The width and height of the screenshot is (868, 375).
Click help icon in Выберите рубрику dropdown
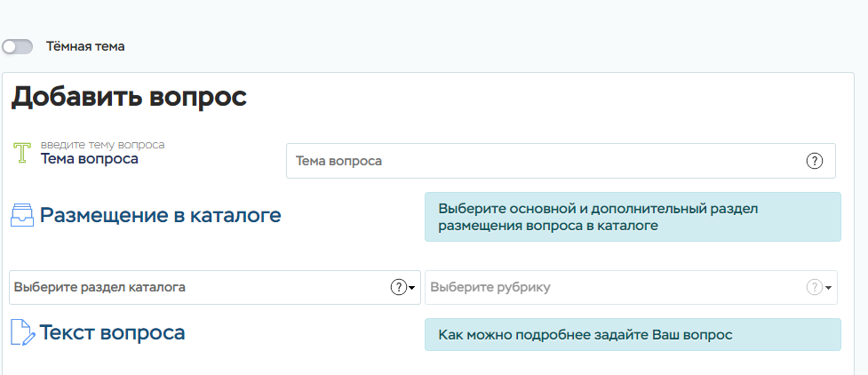(x=814, y=287)
